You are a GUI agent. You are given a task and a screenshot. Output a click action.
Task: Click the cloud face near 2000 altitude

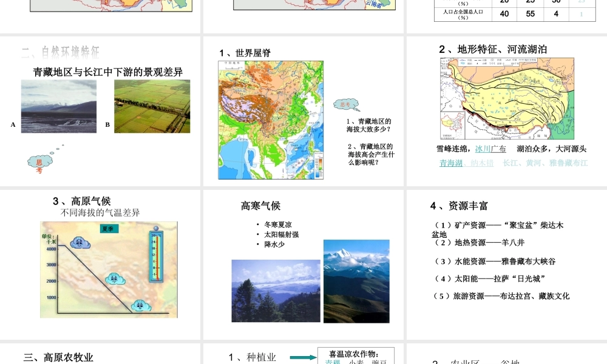tap(115, 279)
